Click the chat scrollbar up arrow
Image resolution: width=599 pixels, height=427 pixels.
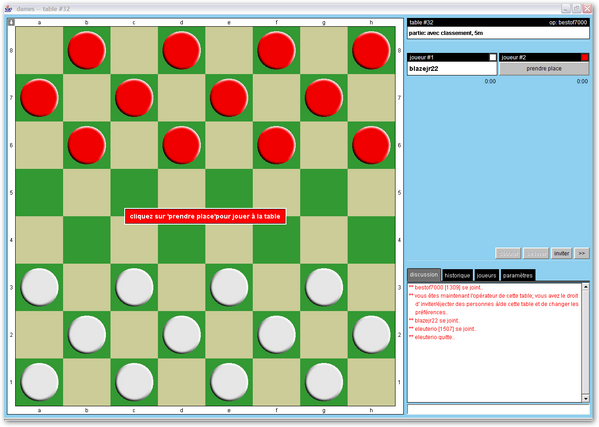pos(585,286)
